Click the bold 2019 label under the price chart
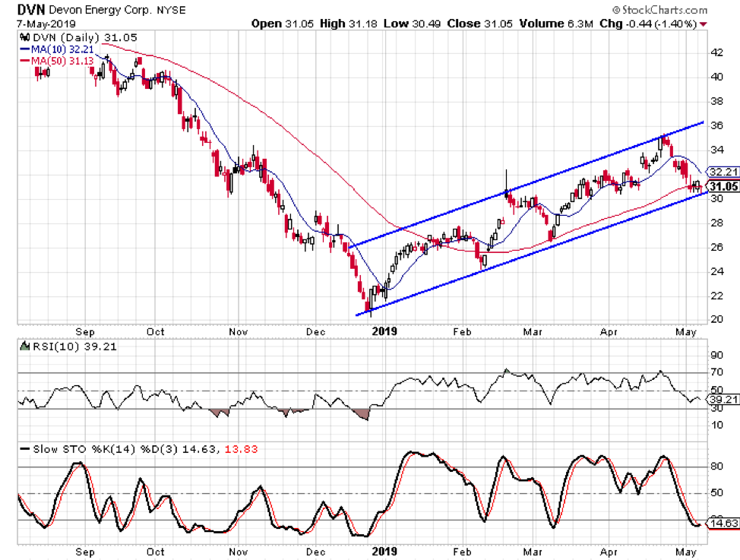The image size is (740, 560). pyautogui.click(x=384, y=331)
